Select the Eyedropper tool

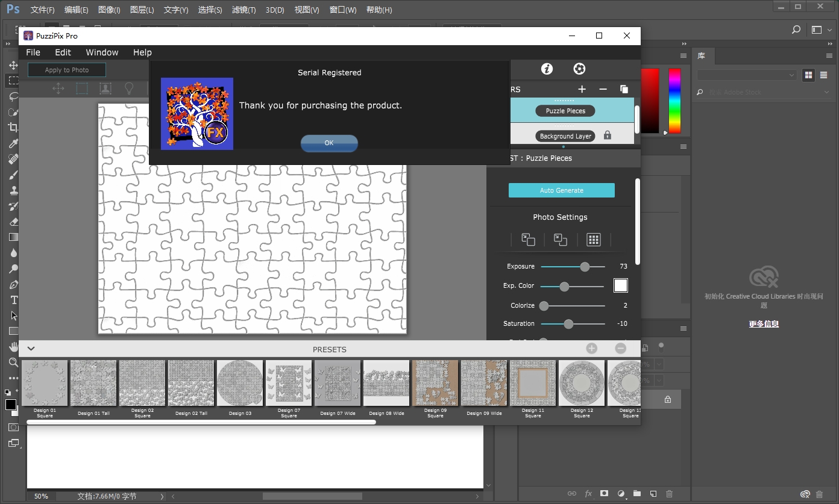pos(13,143)
